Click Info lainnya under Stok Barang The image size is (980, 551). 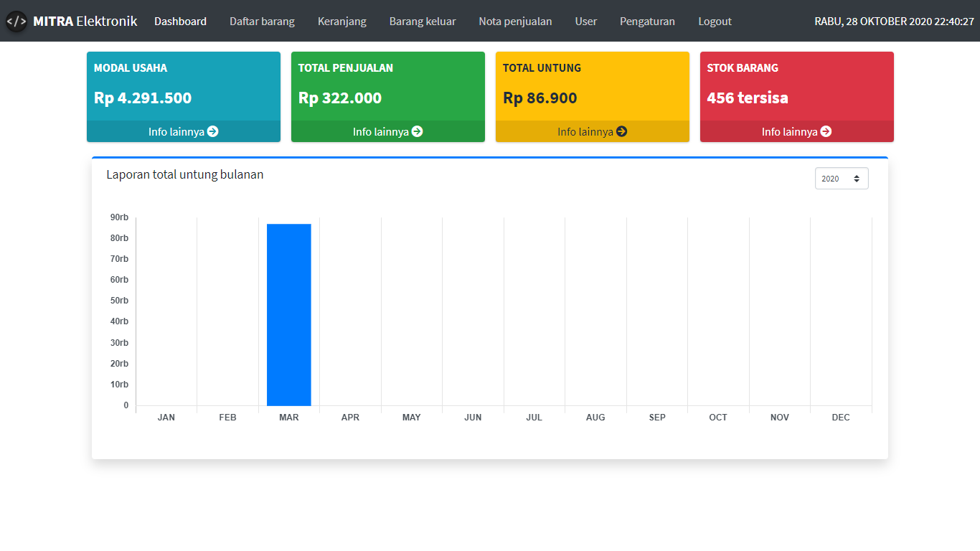point(790,131)
